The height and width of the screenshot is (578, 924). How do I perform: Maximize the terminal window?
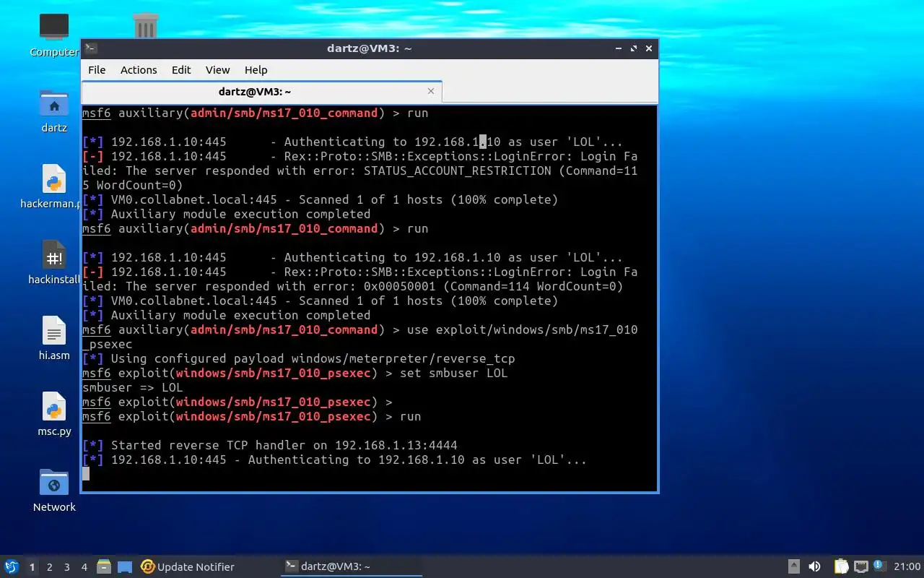(634, 48)
